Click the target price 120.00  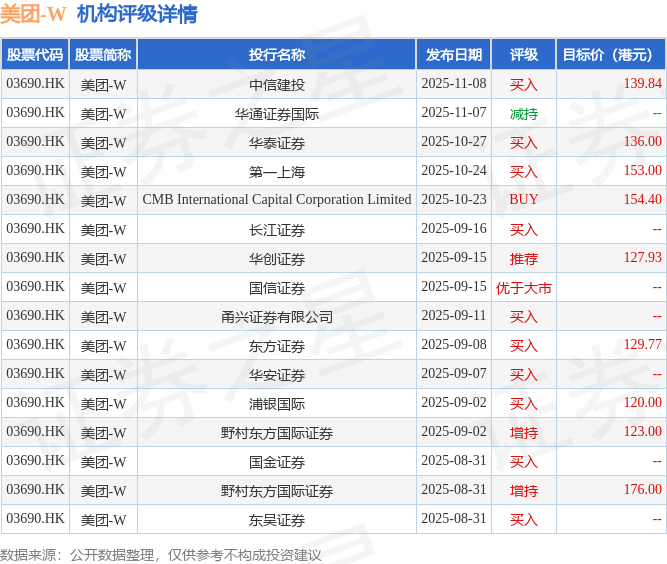point(642,402)
